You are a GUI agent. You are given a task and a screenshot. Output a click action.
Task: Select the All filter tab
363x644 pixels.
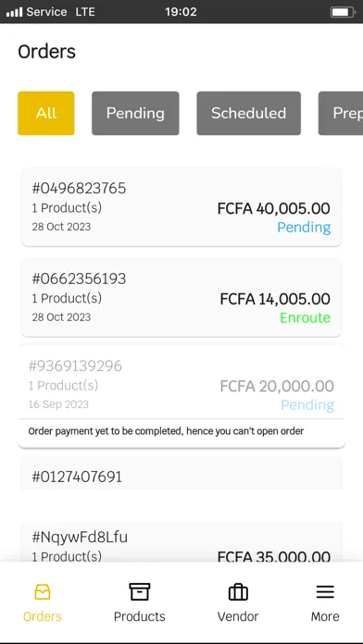(x=46, y=113)
